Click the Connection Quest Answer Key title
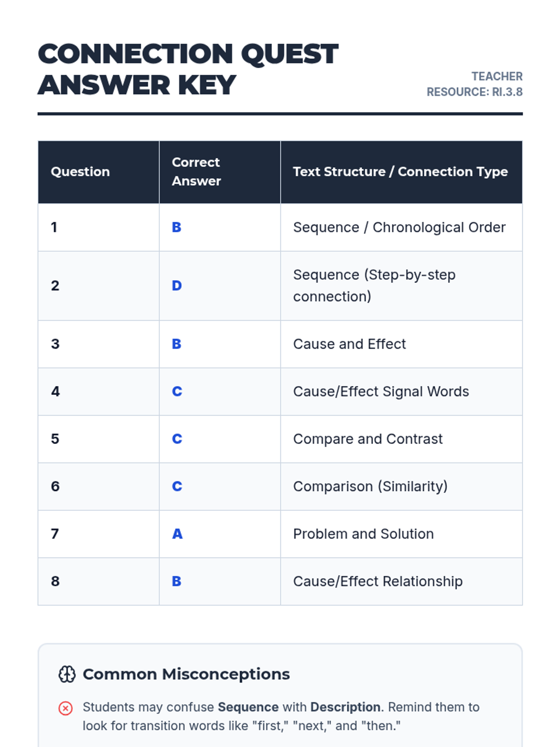The image size is (560, 747). (x=188, y=69)
